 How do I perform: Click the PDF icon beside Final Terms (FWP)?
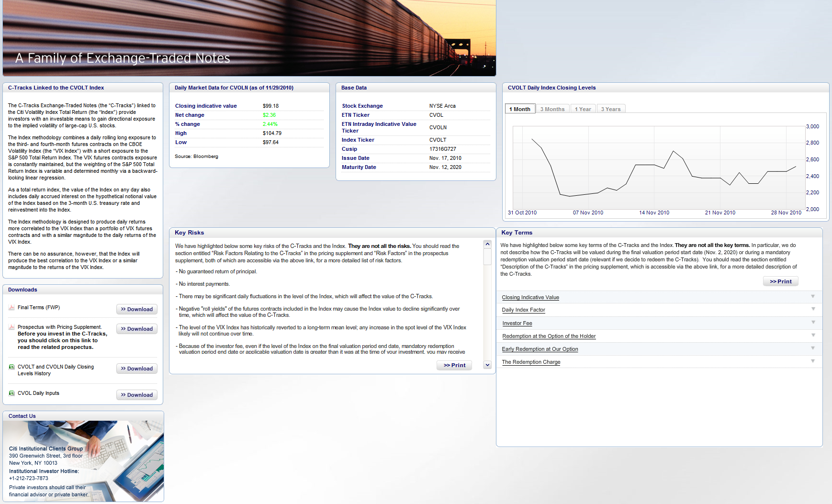pos(11,308)
